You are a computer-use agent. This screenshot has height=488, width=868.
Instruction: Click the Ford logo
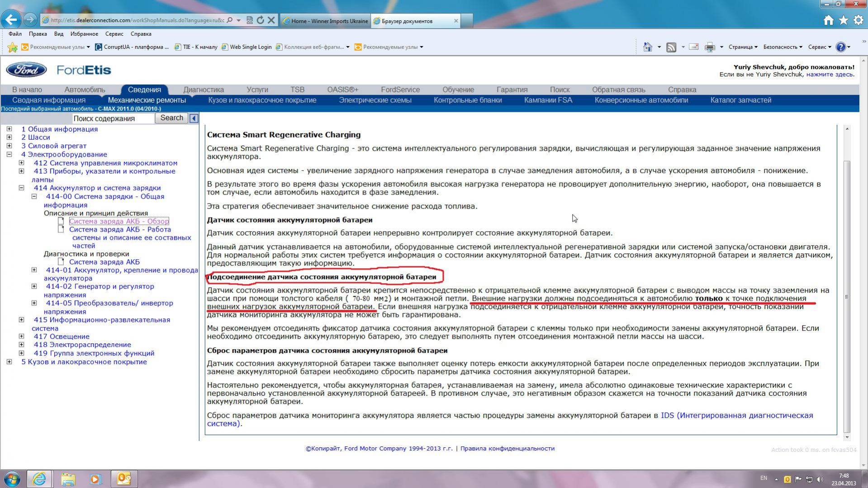pos(26,70)
